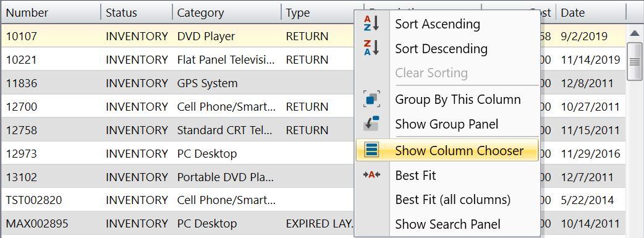Click the scrollbar up arrow
Screen dimensions: 644x238
click(635, 33)
